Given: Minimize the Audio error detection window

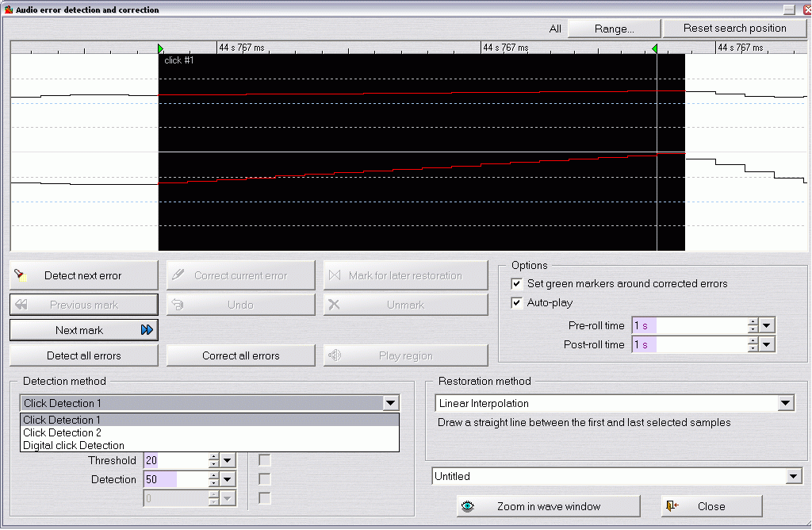Looking at the screenshot, I should click(789, 10).
